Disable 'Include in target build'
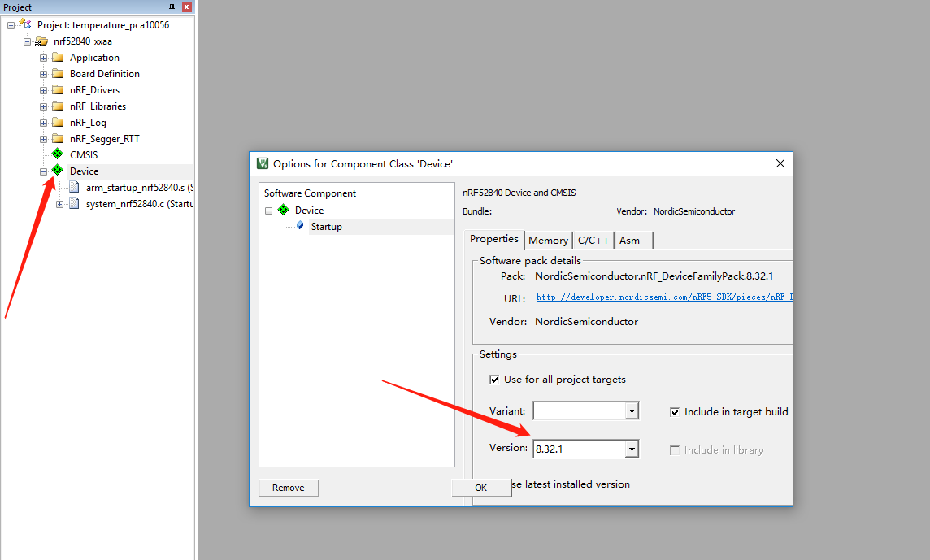The image size is (930, 560). (675, 411)
